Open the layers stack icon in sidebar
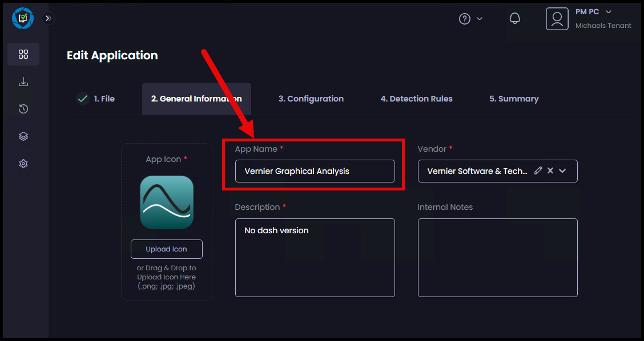This screenshot has height=341, width=644. tap(23, 136)
